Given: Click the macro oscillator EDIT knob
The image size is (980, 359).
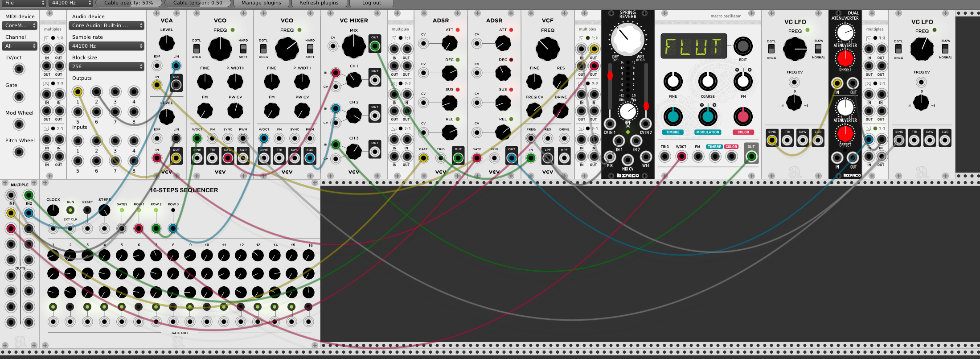Looking at the screenshot, I should click(x=742, y=46).
